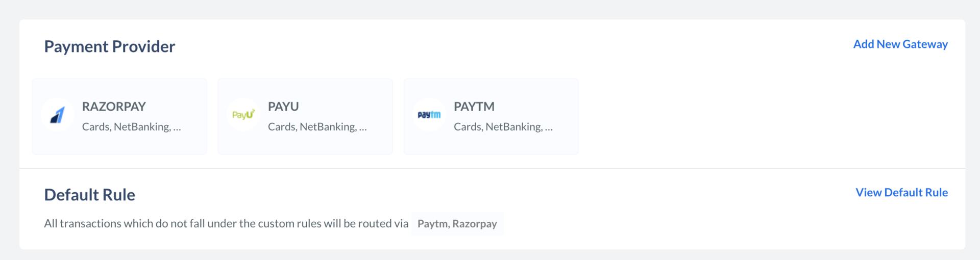Open Add New Gateway link
This screenshot has width=980, height=260.
click(900, 44)
